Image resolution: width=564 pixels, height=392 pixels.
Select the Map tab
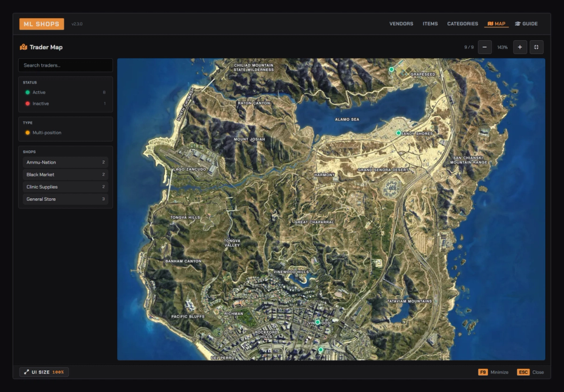496,24
